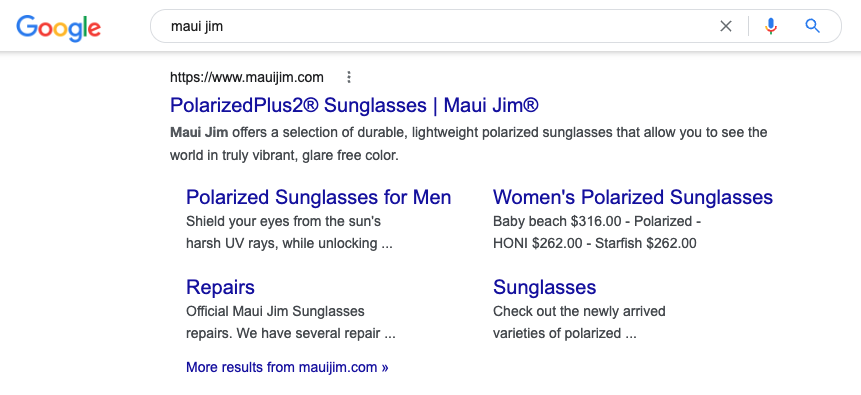Submit search with magnifying glass icon
This screenshot has width=861, height=395.
coord(813,26)
